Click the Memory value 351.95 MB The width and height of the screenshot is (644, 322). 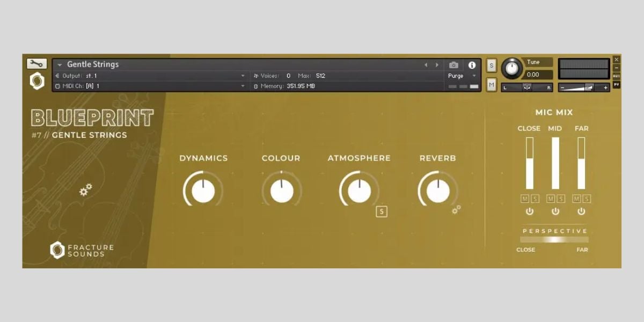tap(301, 86)
